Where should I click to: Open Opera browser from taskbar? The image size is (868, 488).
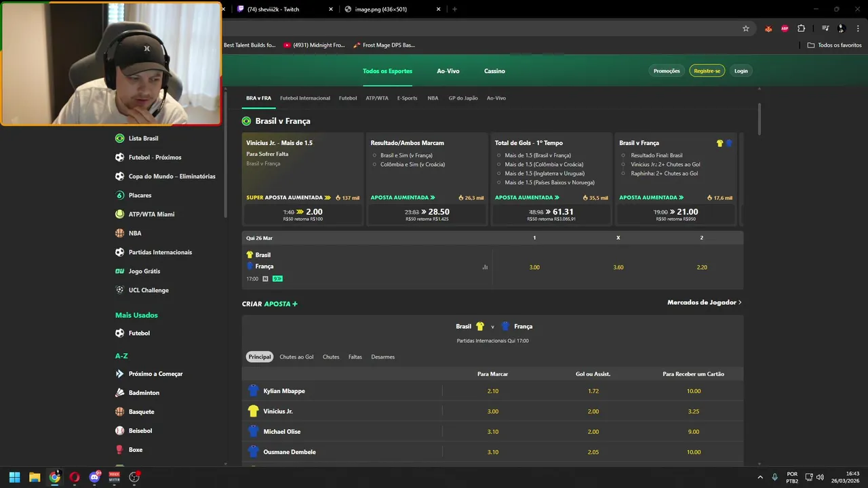click(x=75, y=477)
